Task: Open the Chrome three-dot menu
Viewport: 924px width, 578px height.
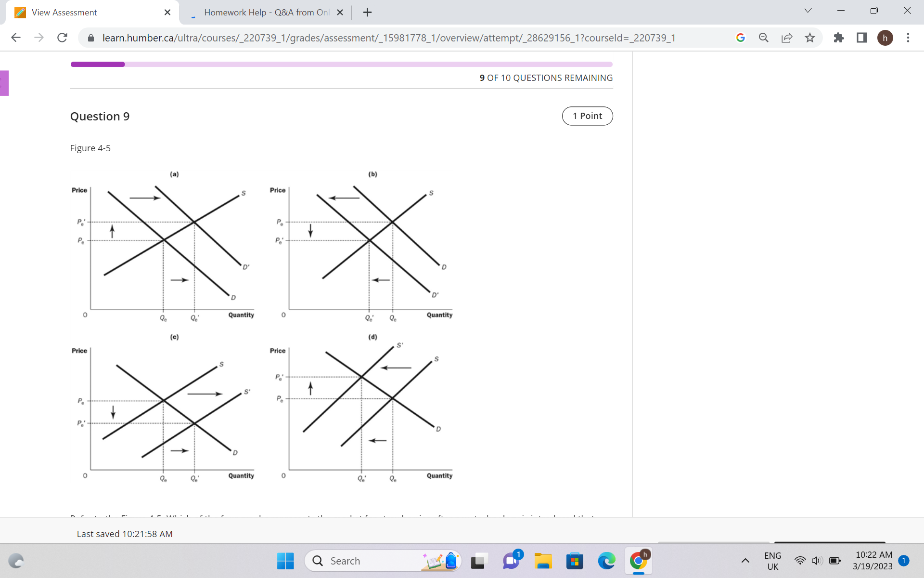Action: 908,38
